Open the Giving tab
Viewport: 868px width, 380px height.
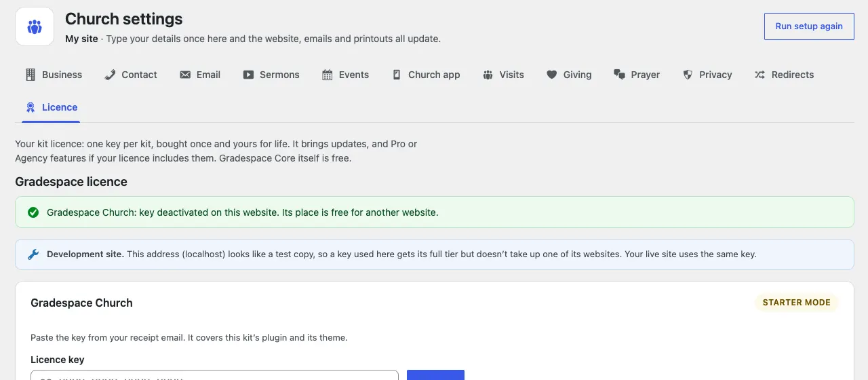coord(570,75)
